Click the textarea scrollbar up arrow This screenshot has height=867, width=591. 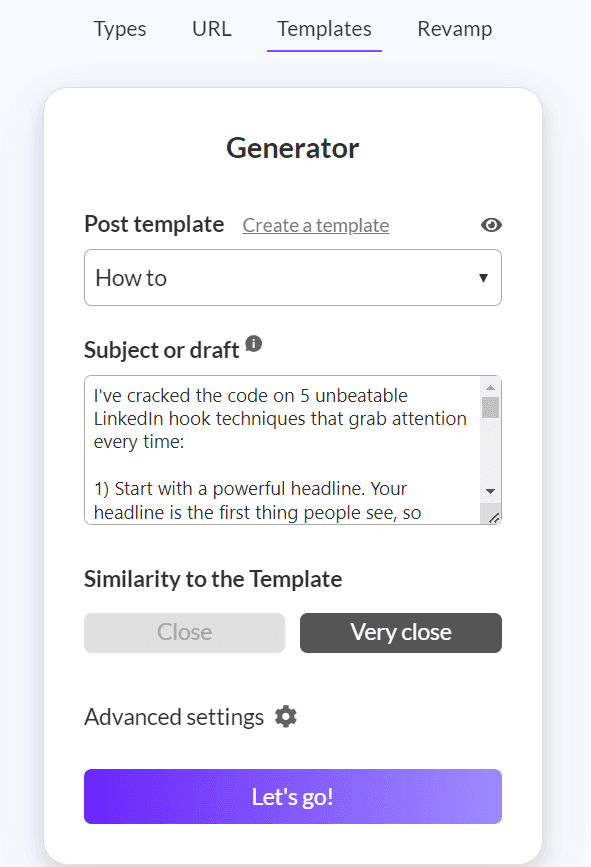[490, 387]
